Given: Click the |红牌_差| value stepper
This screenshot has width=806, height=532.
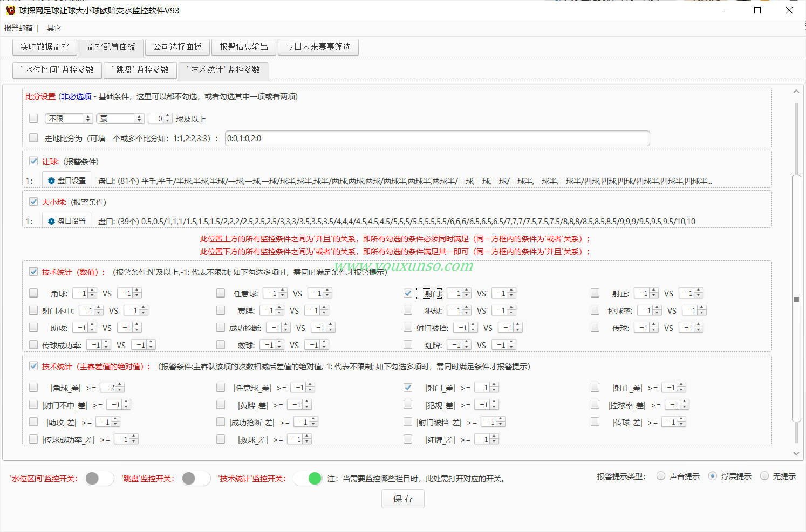Looking at the screenshot, I should coord(487,439).
